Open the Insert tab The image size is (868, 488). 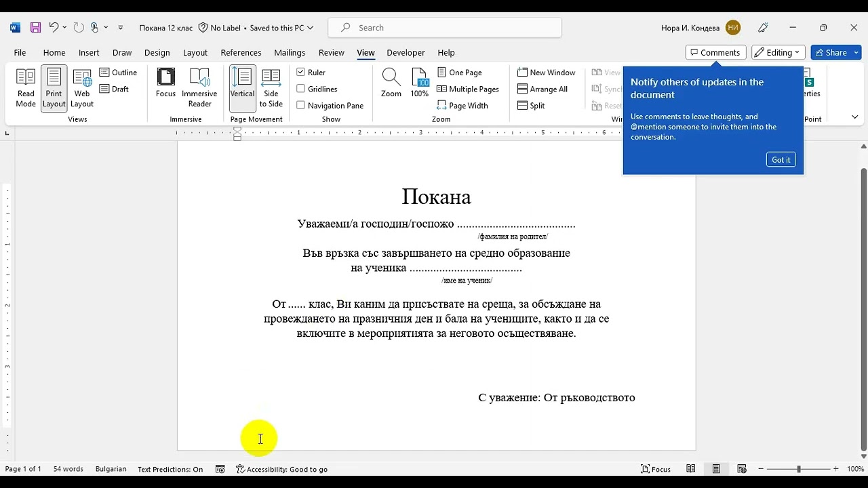89,52
